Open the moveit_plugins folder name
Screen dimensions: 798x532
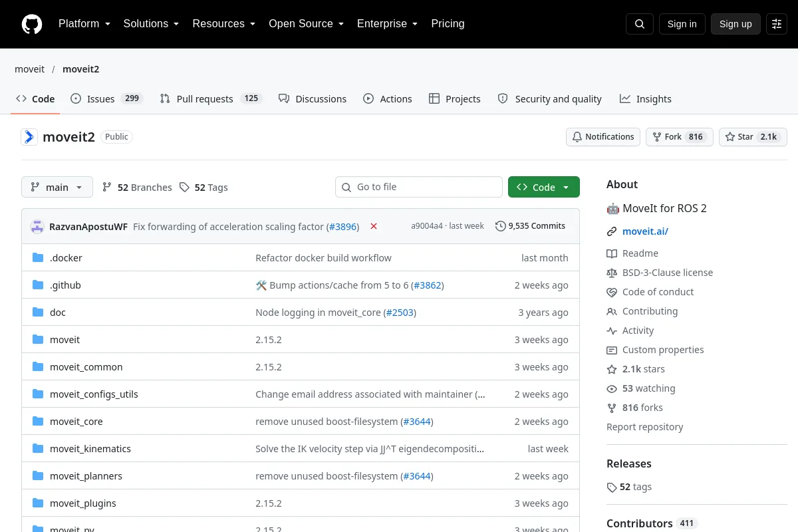83,503
